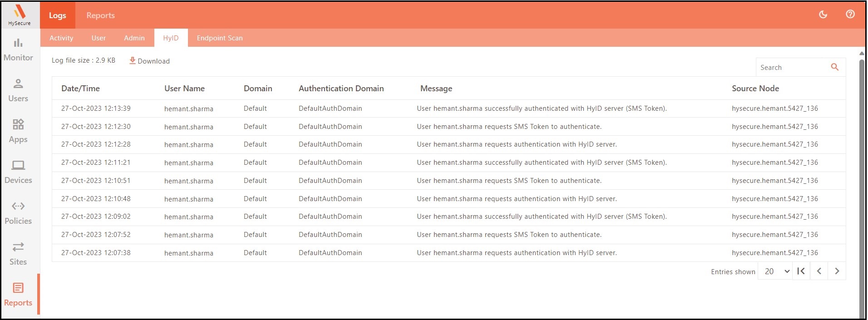Click DefaultAuthDomain in the 12:09:02 row
This screenshot has width=868, height=320.
(x=330, y=217)
